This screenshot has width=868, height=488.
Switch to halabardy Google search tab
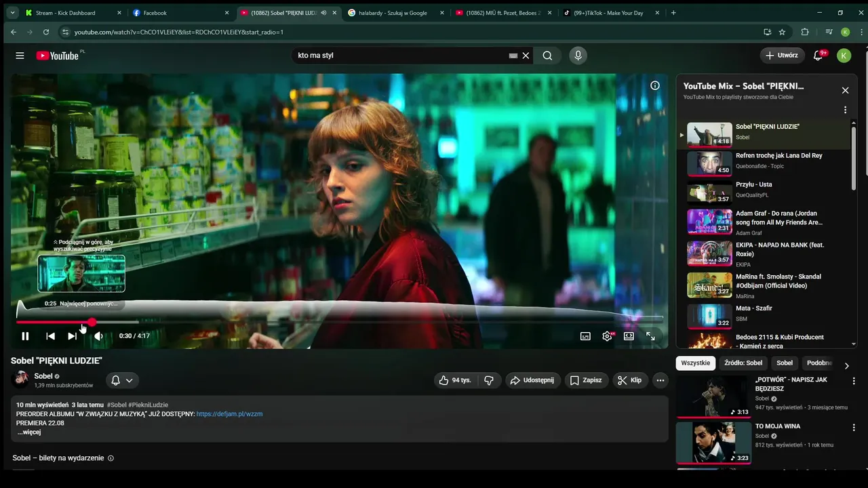point(396,13)
